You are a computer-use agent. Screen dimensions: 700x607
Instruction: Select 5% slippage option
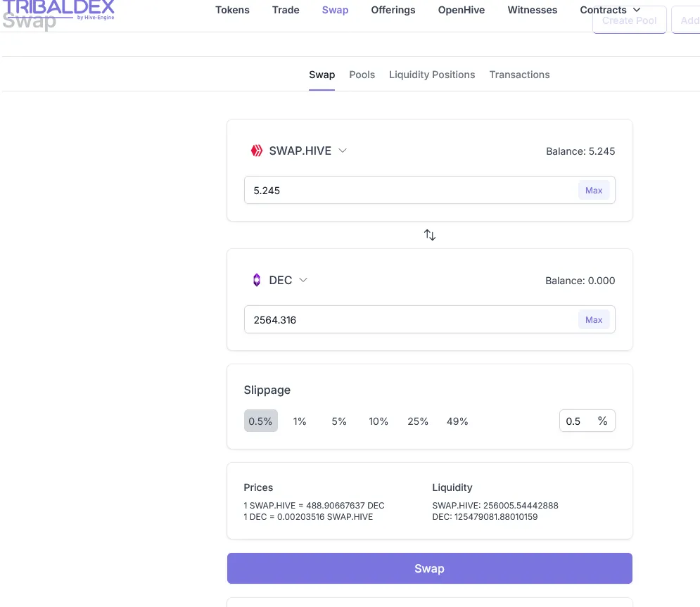pyautogui.click(x=339, y=421)
